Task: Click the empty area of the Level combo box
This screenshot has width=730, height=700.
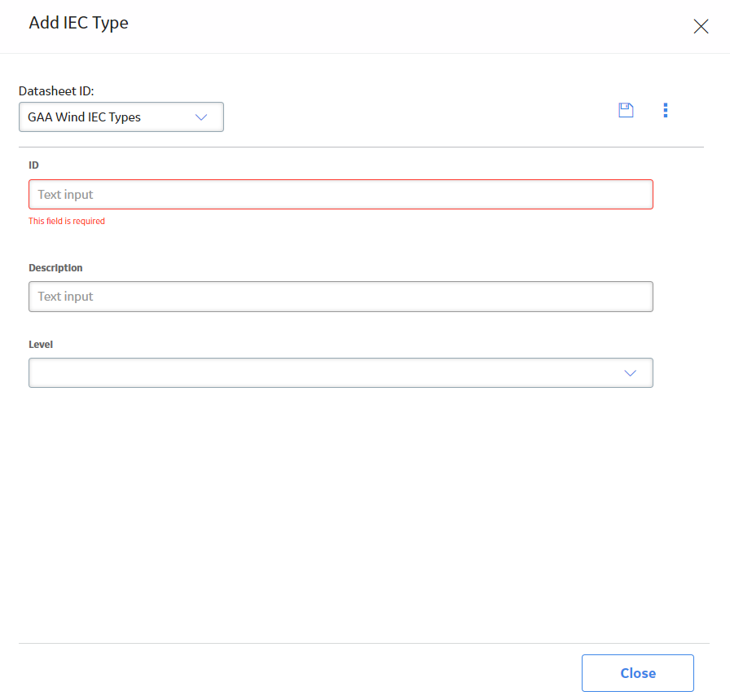Action: [326, 373]
